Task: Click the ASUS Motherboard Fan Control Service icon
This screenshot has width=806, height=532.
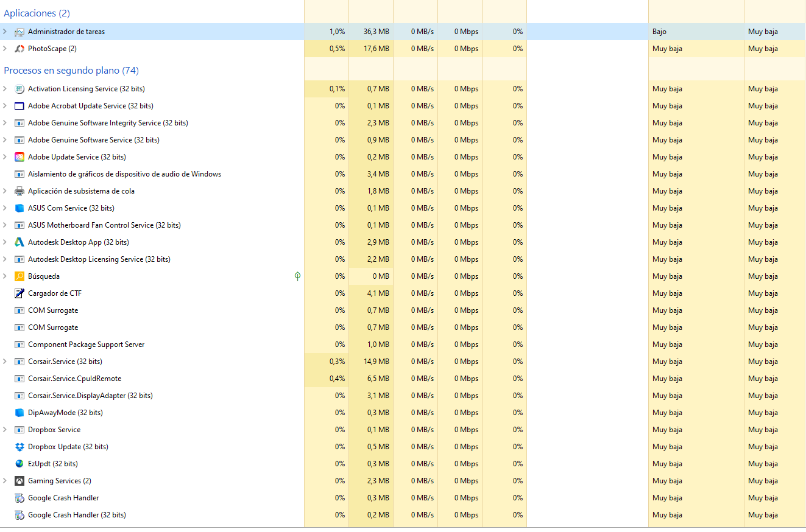Action: [x=19, y=225]
